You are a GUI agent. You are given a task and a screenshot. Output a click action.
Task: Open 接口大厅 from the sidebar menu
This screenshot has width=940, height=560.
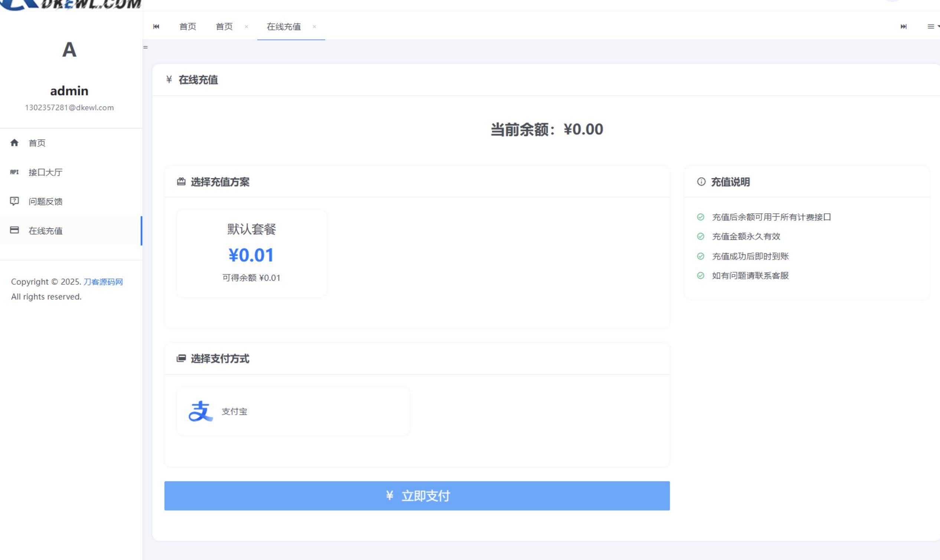(45, 172)
